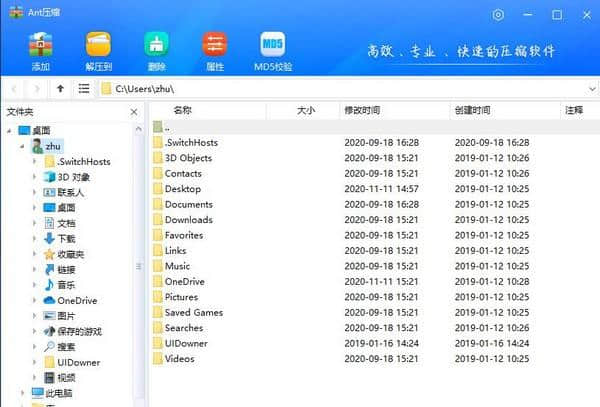Select the Contacts folder row

click(x=375, y=173)
